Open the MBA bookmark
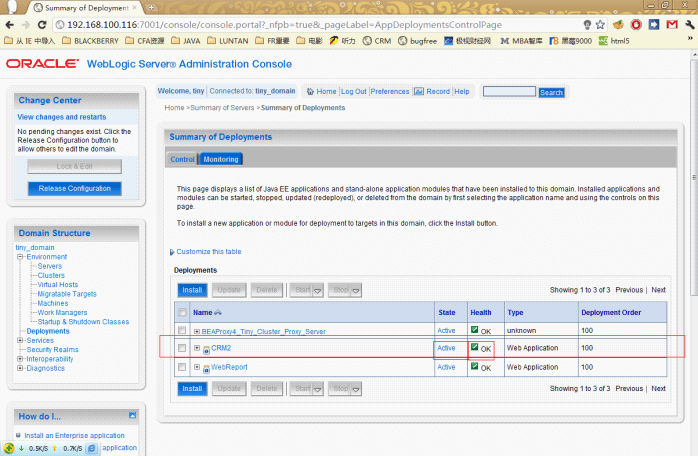Image resolution: width=698 pixels, height=456 pixels. (521, 41)
